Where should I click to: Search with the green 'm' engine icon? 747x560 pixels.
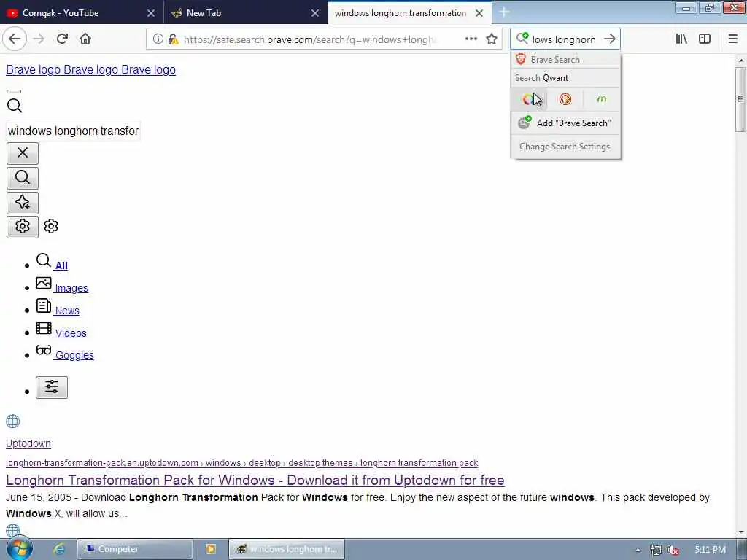click(x=602, y=99)
